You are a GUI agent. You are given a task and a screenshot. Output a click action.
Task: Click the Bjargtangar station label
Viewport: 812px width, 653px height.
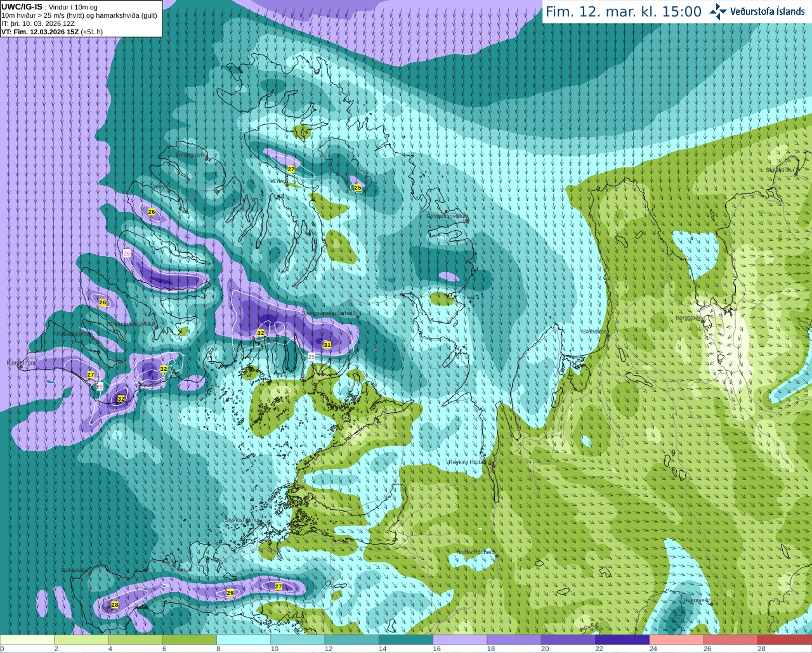coord(22,363)
